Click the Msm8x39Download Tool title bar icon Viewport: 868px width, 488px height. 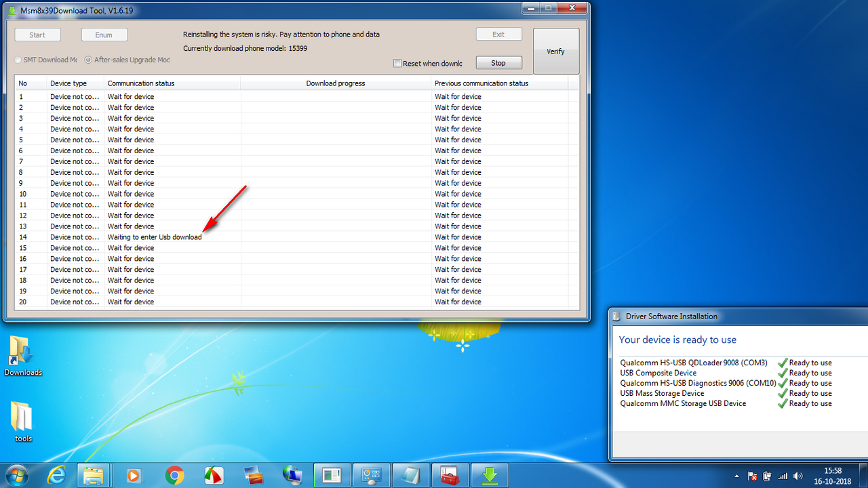(13, 11)
